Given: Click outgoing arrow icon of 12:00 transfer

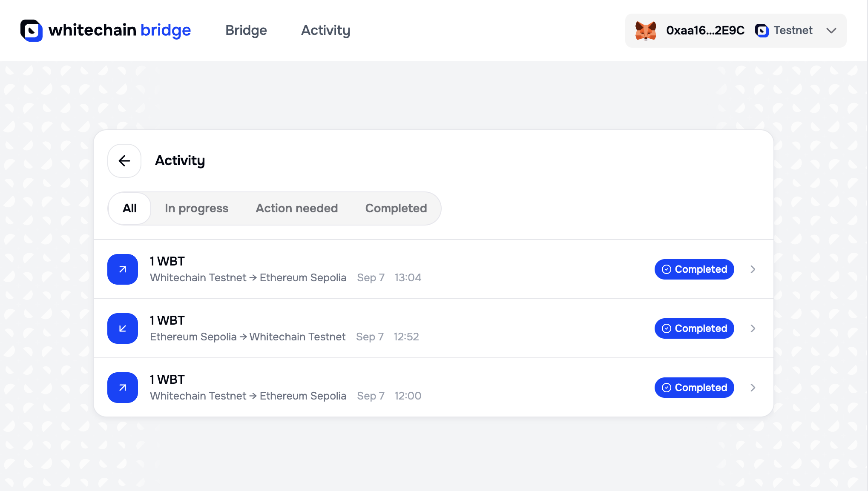Looking at the screenshot, I should (x=123, y=388).
